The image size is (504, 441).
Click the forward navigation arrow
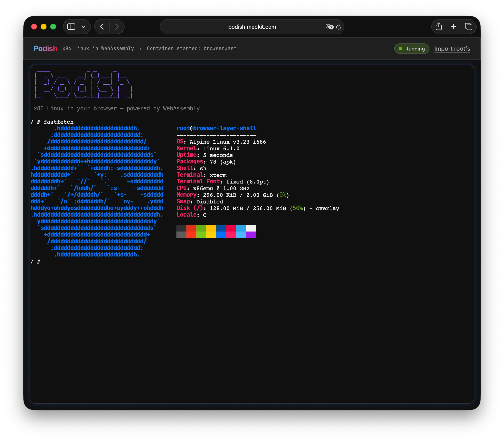117,27
